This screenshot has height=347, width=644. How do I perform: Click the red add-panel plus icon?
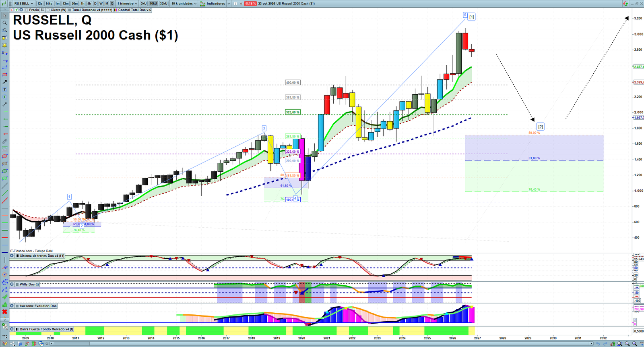12,10
